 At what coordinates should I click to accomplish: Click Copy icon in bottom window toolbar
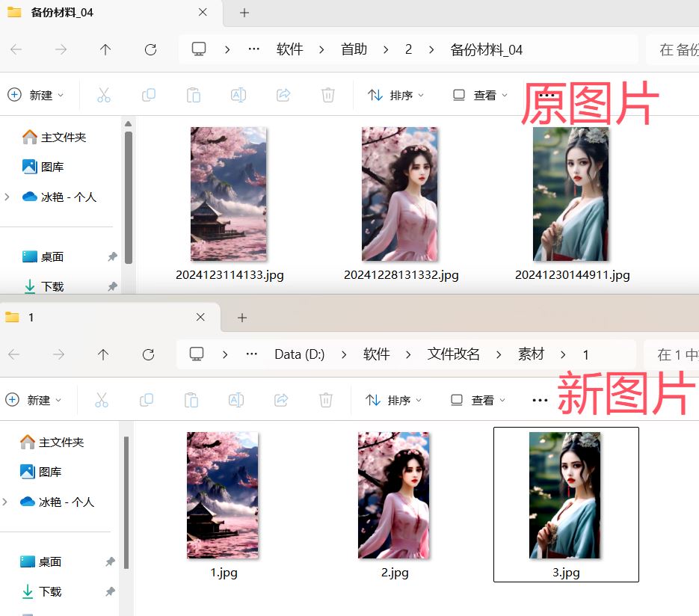(147, 400)
